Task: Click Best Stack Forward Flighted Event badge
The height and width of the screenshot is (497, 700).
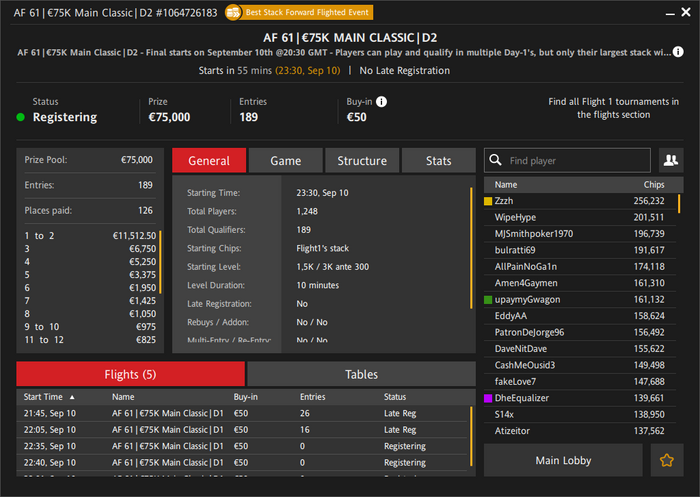Action: (x=299, y=13)
